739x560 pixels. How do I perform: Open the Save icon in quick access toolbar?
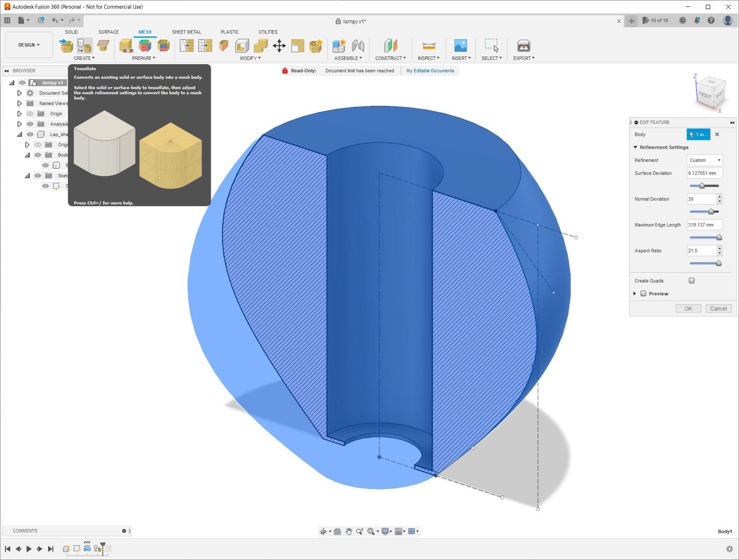point(41,20)
